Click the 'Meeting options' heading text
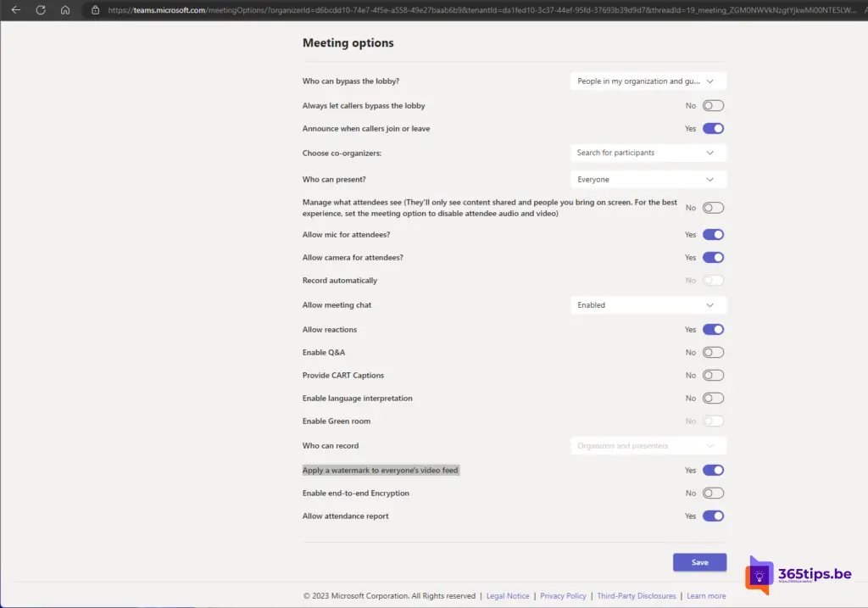 [x=348, y=42]
